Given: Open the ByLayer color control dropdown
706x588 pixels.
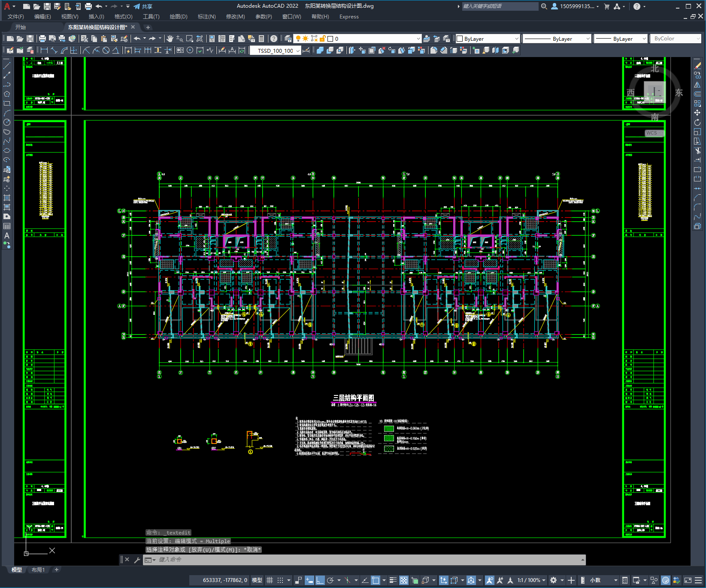Looking at the screenshot, I should tap(516, 39).
